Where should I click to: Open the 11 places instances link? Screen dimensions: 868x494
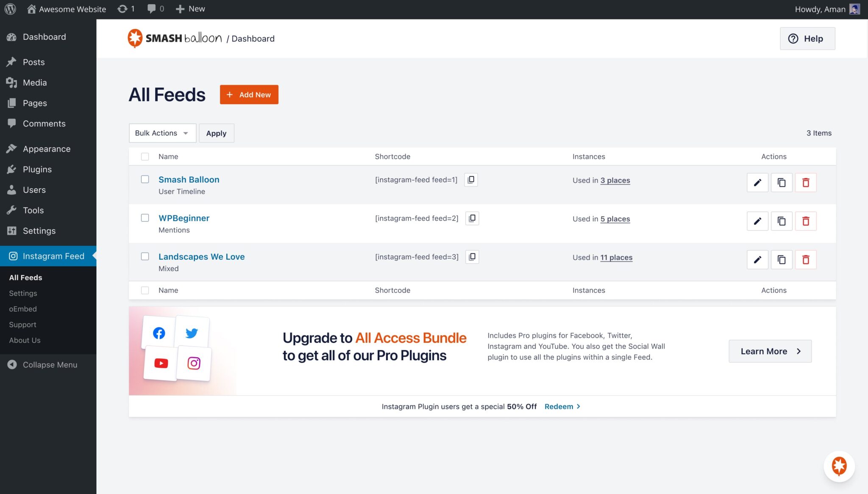coord(616,257)
